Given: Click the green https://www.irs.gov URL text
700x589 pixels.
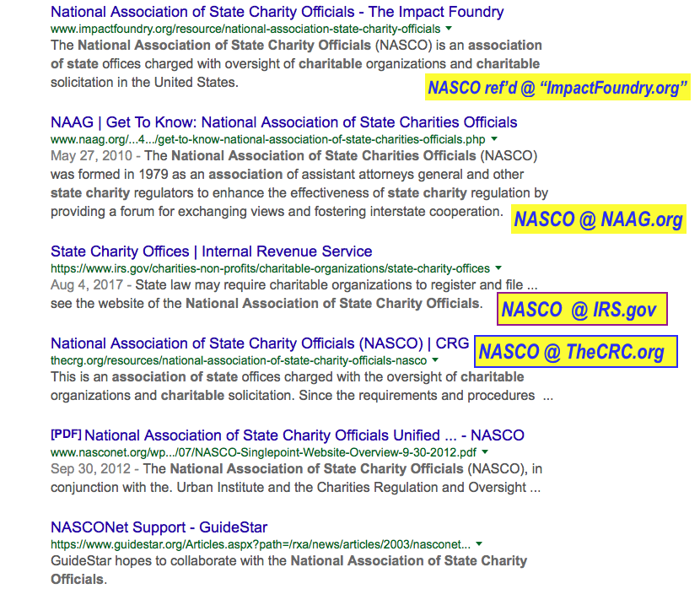Looking at the screenshot, I should click(x=270, y=268).
